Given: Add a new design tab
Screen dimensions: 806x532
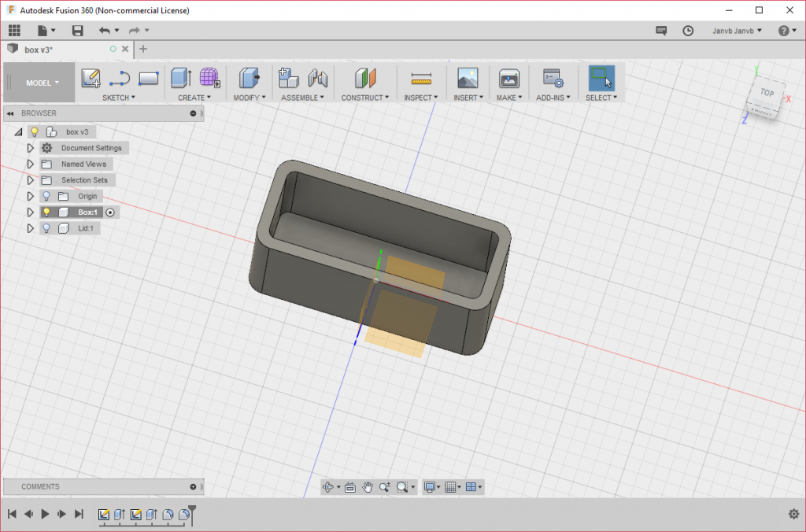Looking at the screenshot, I should tap(143, 50).
